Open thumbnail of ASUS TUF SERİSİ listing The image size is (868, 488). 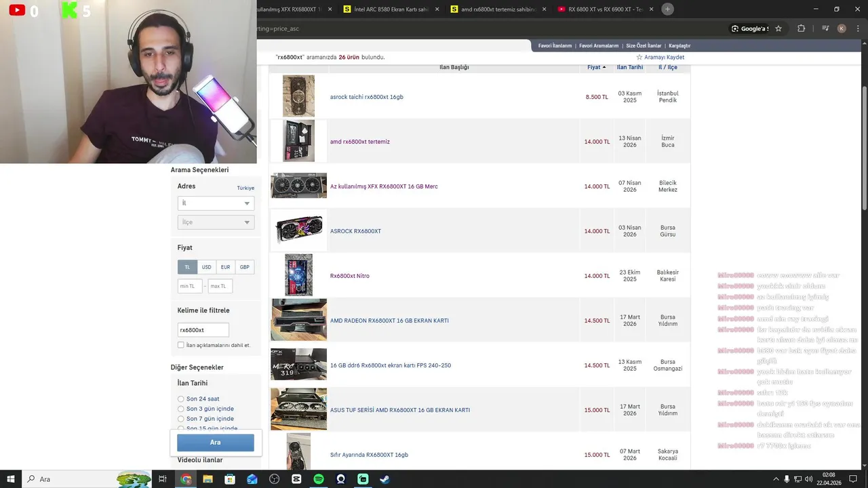tap(299, 409)
